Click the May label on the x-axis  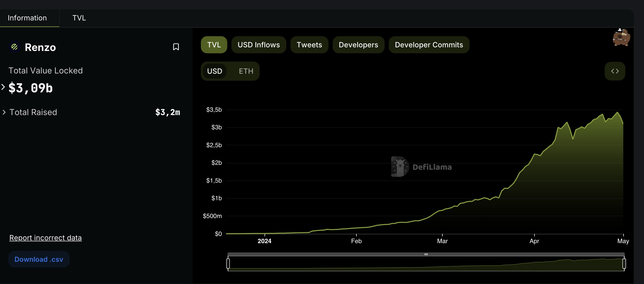[x=623, y=241]
